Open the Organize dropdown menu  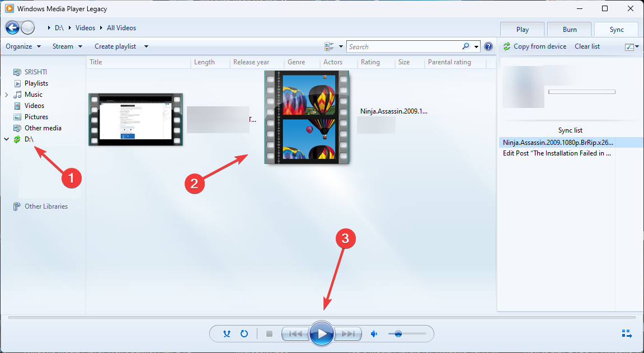point(23,46)
